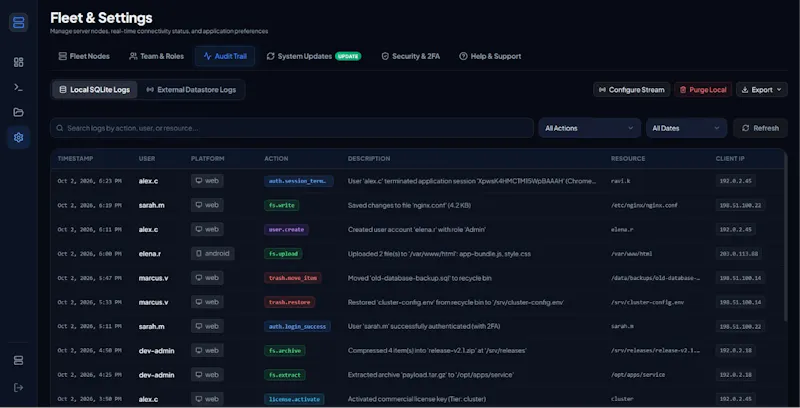Click the auth.session_term action tag

pos(298,181)
